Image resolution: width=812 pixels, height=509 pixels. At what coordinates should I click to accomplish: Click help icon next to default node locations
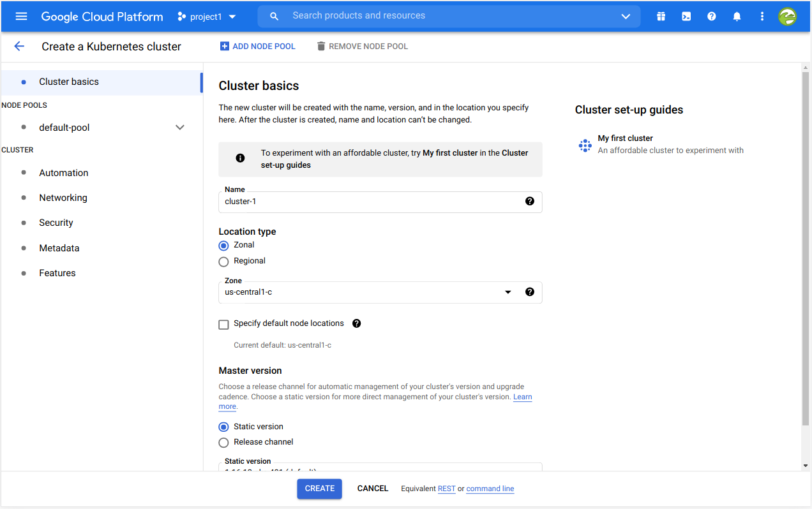coord(356,323)
